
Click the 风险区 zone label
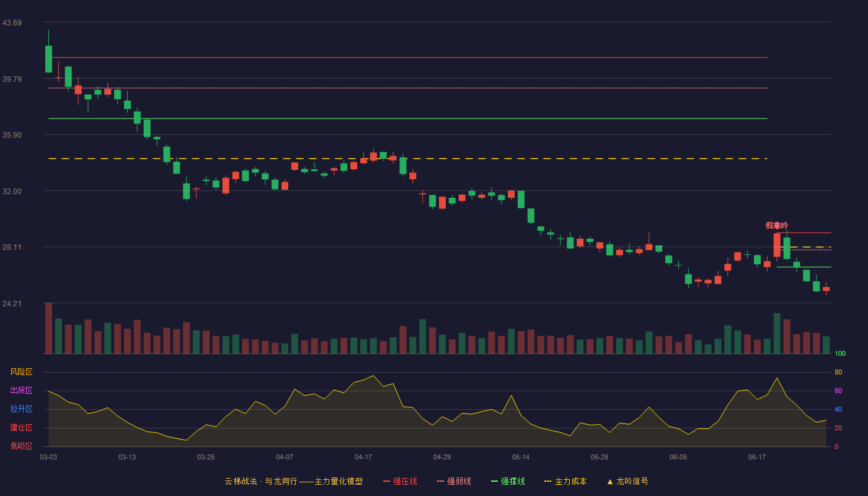[x=21, y=372]
